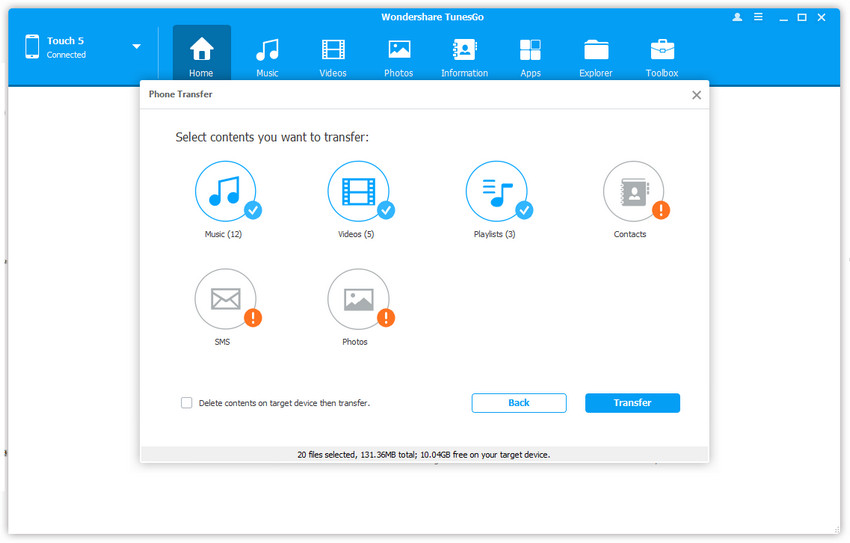Uncheck the Music blue checkmark badge
This screenshot has width=850, height=543.
[253, 210]
